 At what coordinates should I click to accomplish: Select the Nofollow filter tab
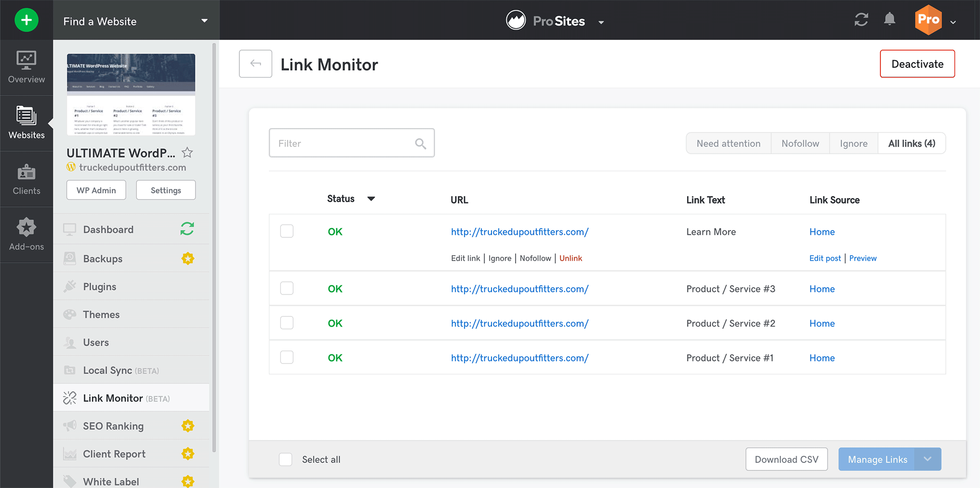(x=800, y=143)
